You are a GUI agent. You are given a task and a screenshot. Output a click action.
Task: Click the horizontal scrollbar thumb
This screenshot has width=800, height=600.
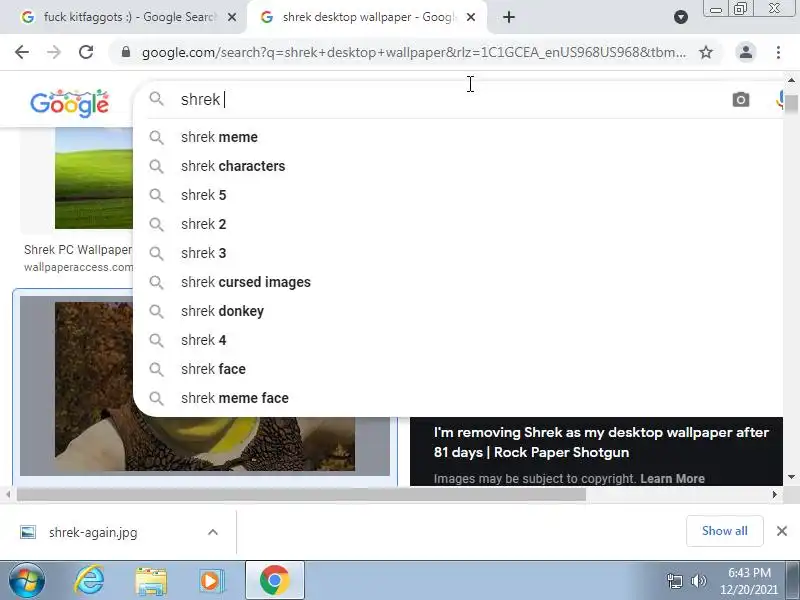point(301,494)
